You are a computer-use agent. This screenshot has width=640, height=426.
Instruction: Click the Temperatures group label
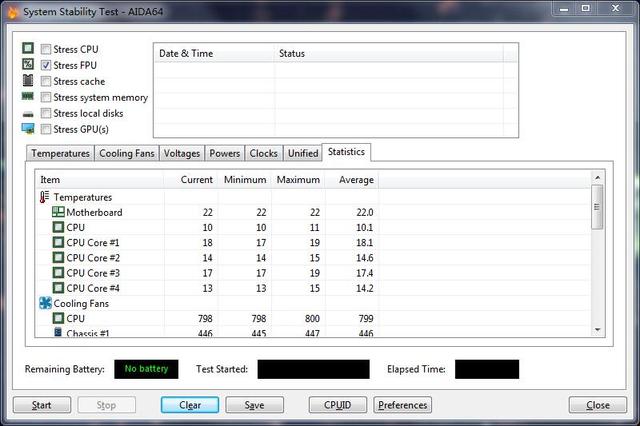click(83, 197)
